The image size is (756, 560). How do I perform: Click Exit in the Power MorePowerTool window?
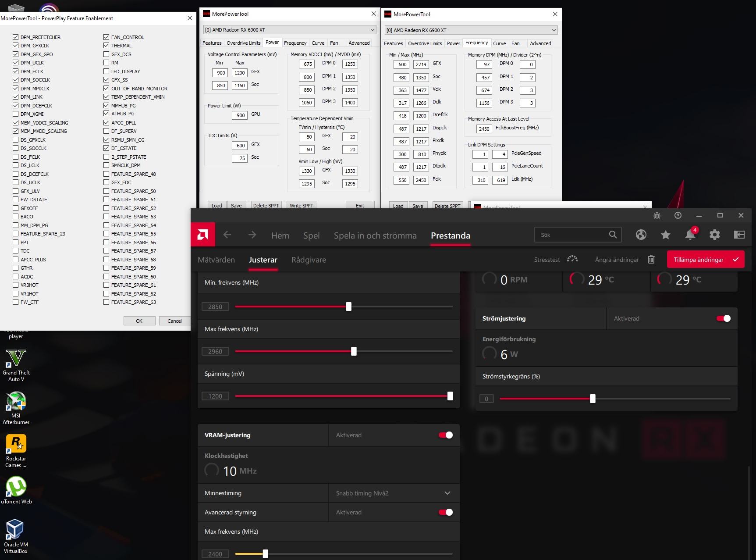pos(360,205)
